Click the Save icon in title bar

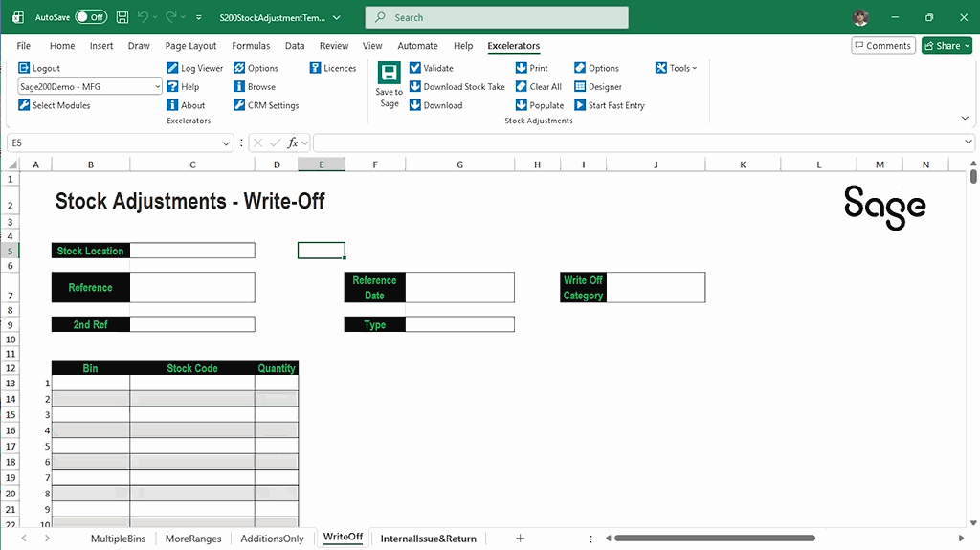[x=122, y=17]
